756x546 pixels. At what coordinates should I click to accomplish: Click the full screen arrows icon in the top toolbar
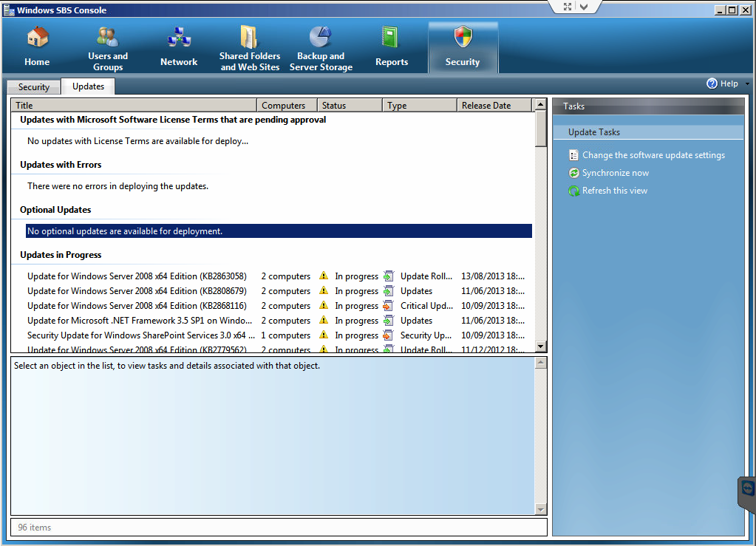pyautogui.click(x=568, y=7)
